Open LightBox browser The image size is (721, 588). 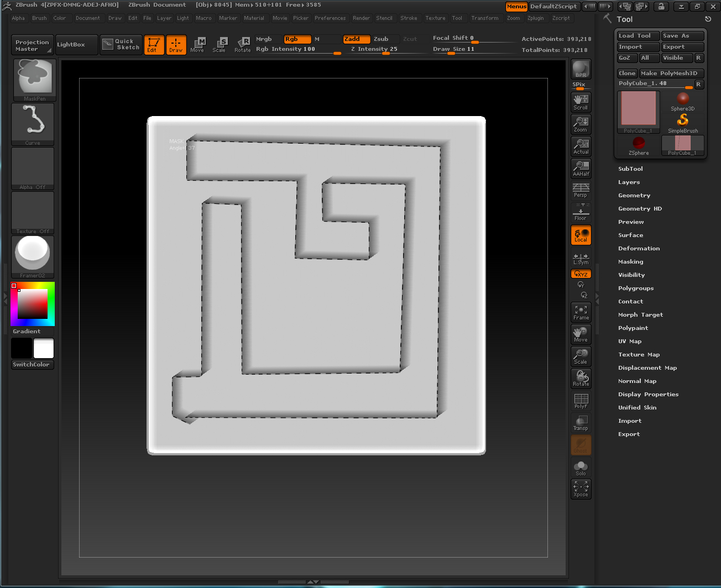(76, 45)
